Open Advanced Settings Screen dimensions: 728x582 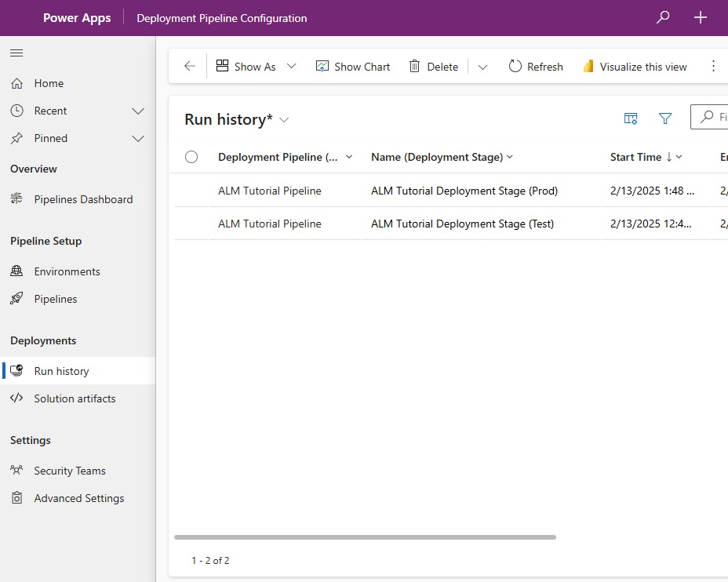[78, 498]
